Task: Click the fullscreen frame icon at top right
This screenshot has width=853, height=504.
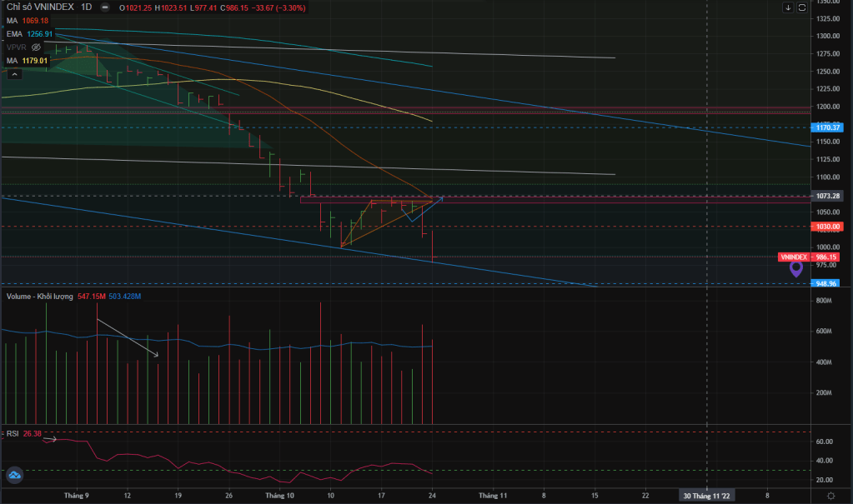Action: click(x=802, y=7)
